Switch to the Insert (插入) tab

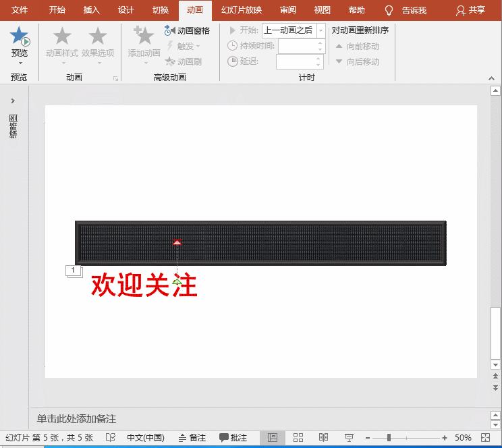[92, 10]
